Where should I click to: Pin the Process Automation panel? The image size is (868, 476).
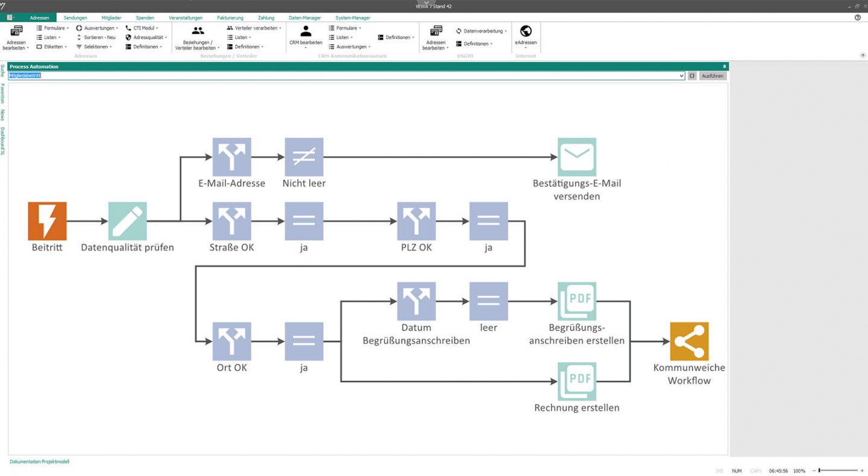725,66
